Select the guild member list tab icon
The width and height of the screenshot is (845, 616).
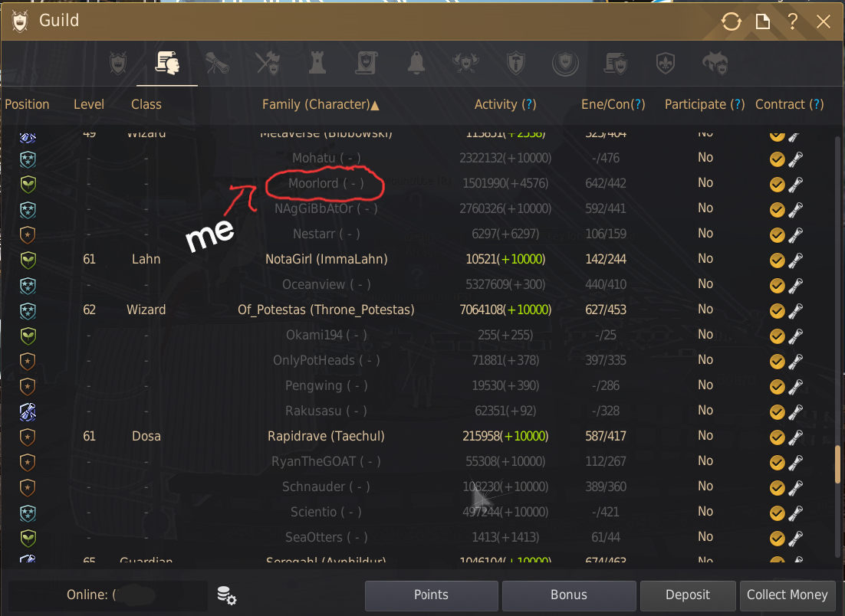click(x=168, y=64)
